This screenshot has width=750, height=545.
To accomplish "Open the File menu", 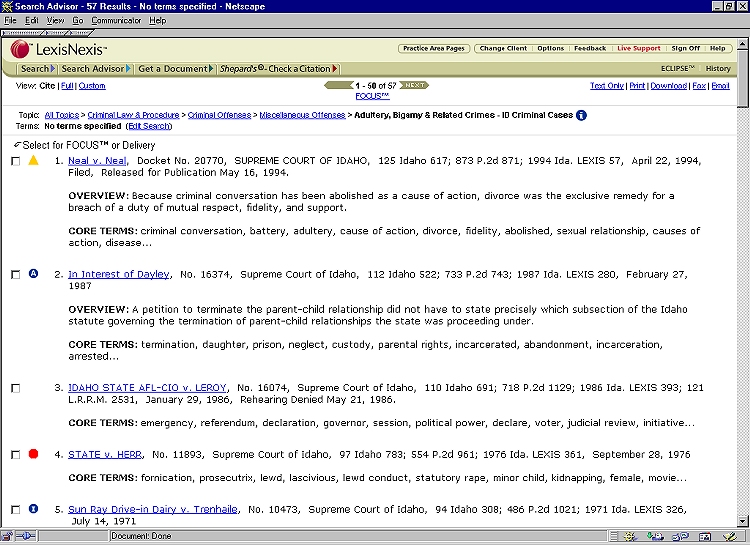I will (10, 20).
